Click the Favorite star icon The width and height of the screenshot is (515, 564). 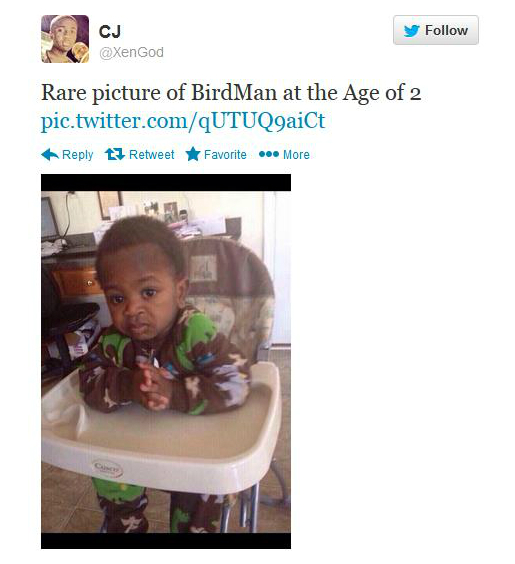click(x=193, y=154)
